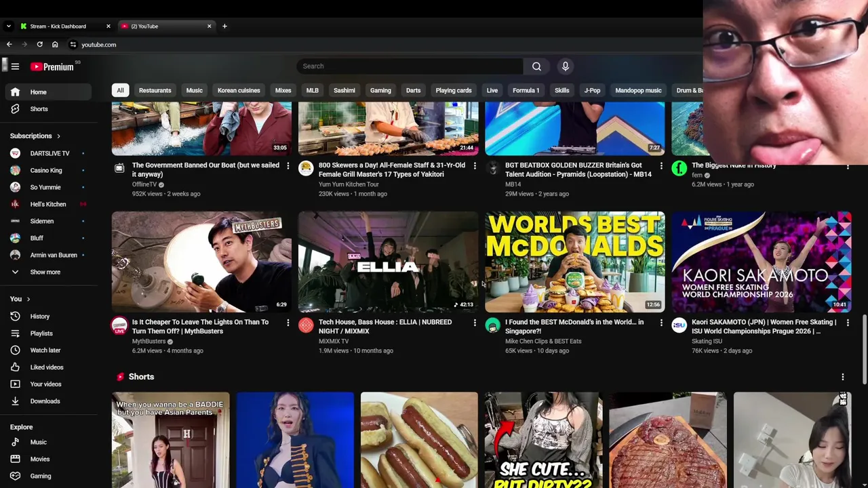Open Watch later list
This screenshot has height=488, width=868.
pyautogui.click(x=47, y=350)
